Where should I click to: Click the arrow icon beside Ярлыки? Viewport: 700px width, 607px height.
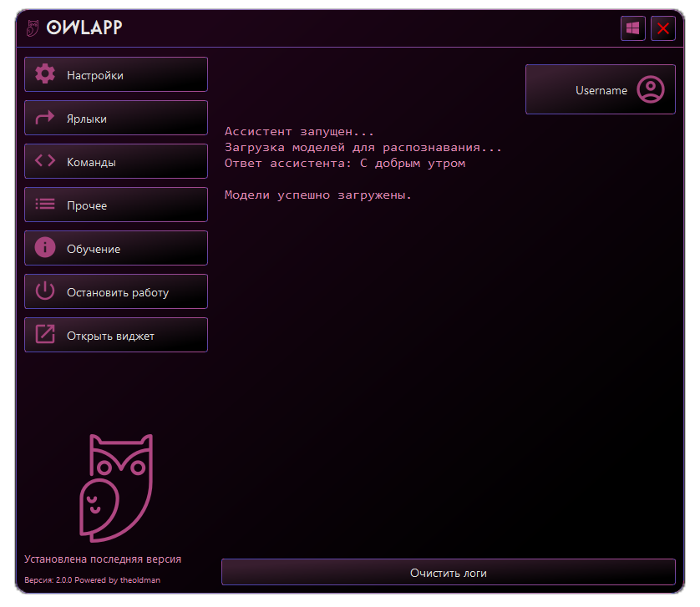45,118
